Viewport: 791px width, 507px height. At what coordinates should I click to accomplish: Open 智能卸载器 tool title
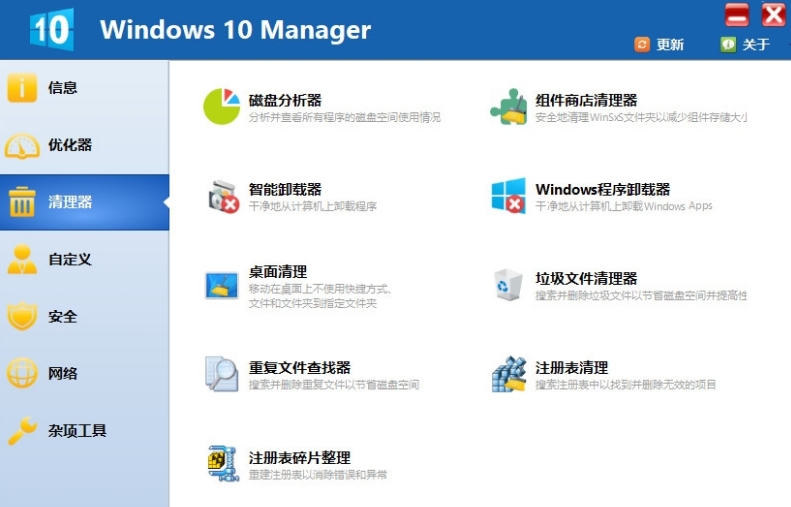285,190
